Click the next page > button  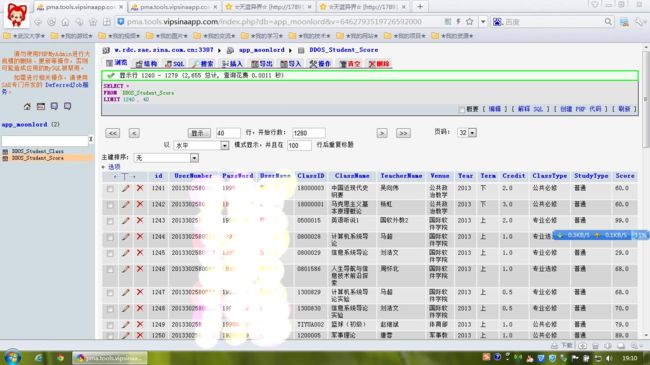click(x=382, y=133)
